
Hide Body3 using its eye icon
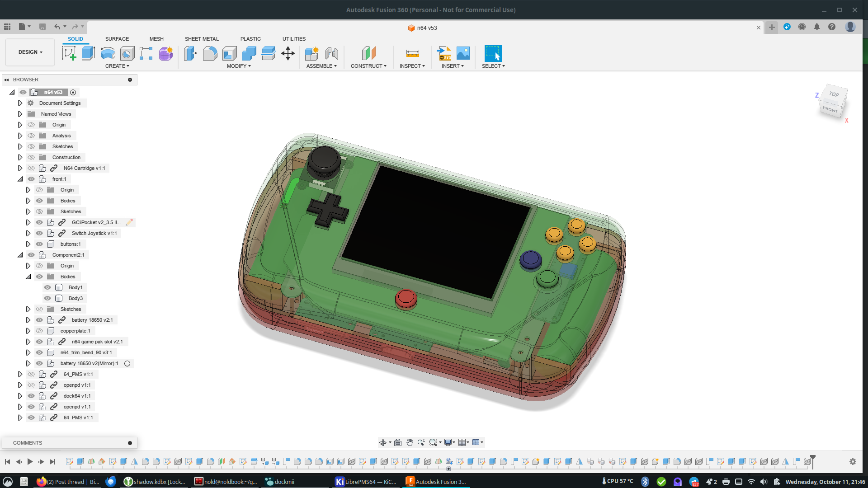pyautogui.click(x=47, y=298)
